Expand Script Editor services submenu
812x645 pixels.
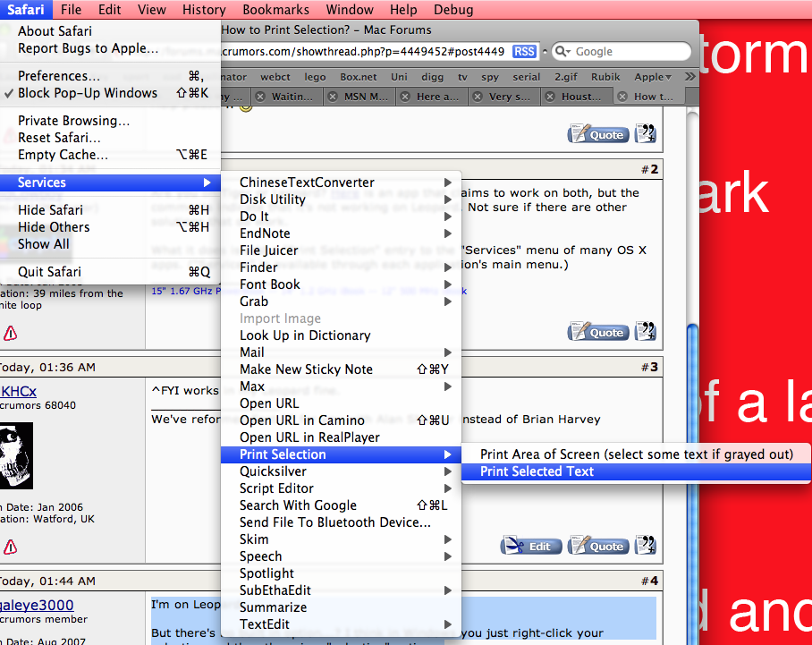[341, 489]
